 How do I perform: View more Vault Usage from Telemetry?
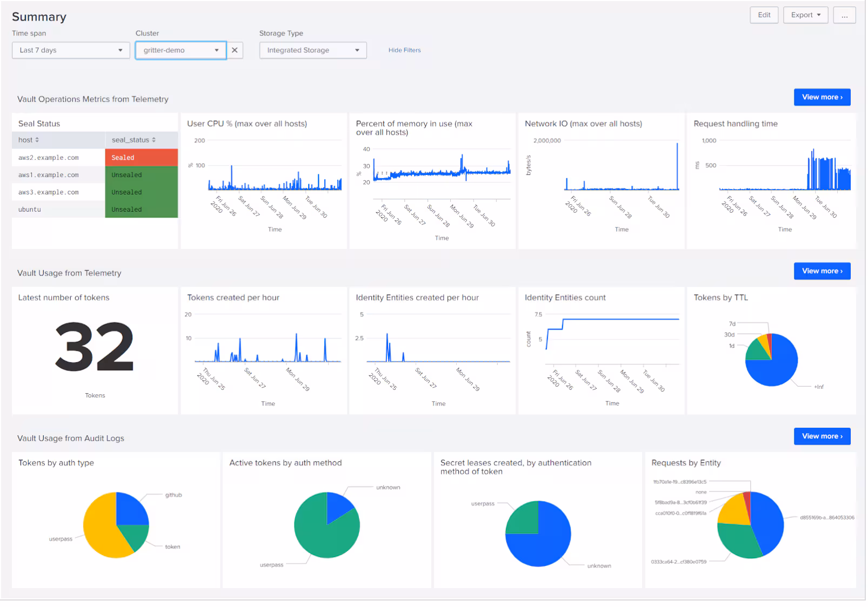coord(822,271)
